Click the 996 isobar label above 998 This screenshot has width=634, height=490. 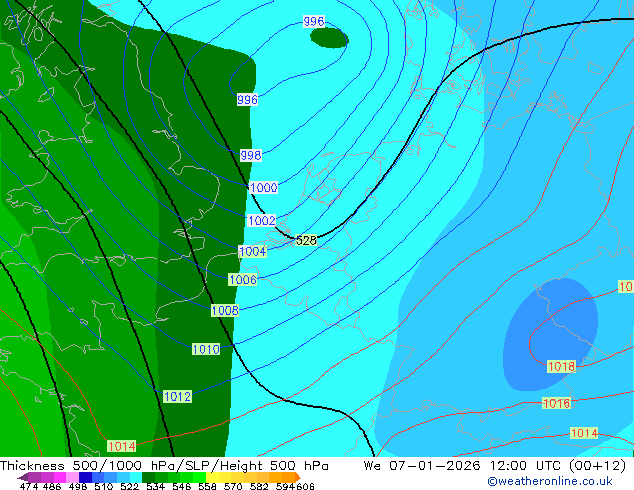click(247, 99)
